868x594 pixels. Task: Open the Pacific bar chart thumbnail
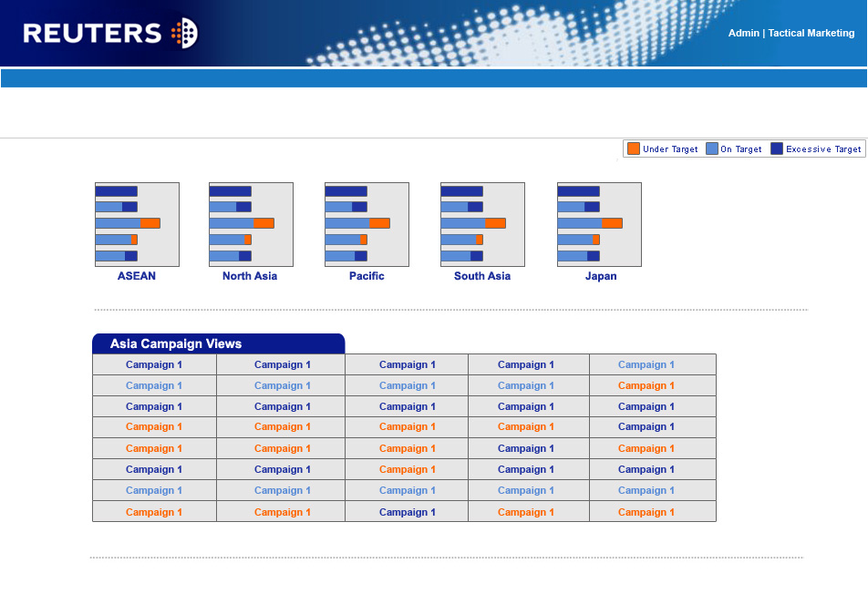click(367, 224)
